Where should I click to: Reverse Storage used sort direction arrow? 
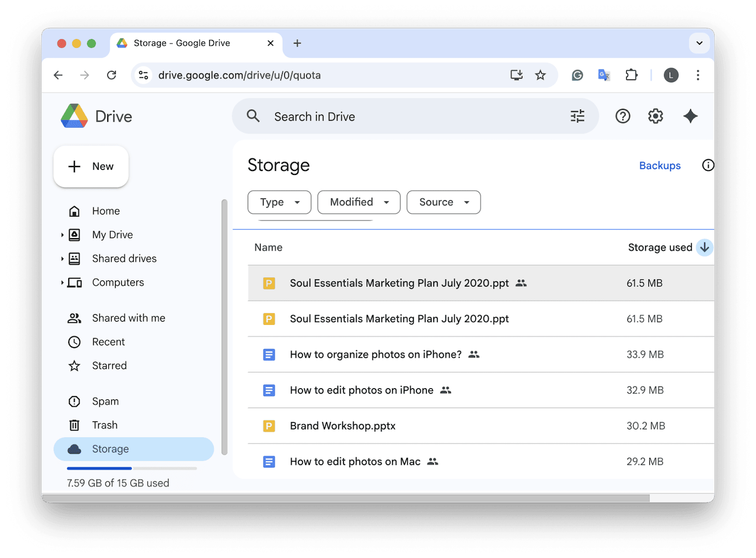(704, 248)
